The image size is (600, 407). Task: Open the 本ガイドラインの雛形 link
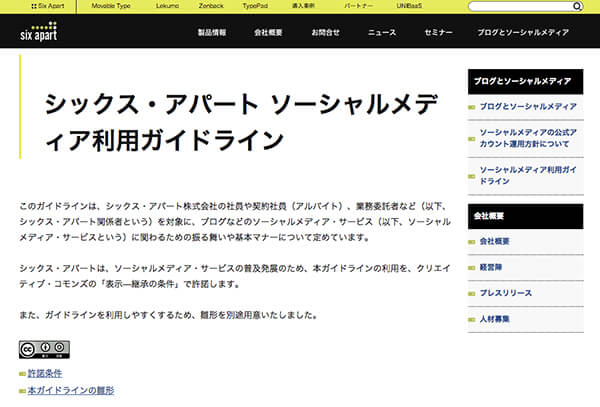[x=70, y=390]
